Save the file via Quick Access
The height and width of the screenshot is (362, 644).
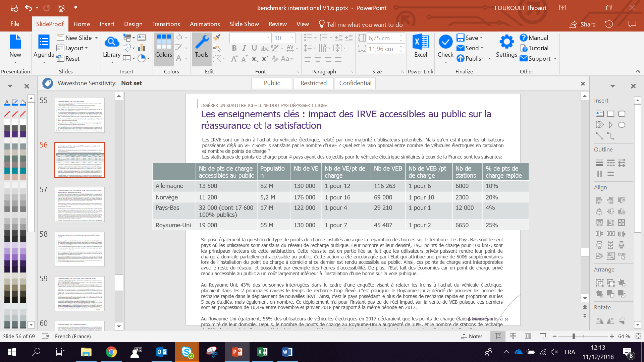click(14, 8)
